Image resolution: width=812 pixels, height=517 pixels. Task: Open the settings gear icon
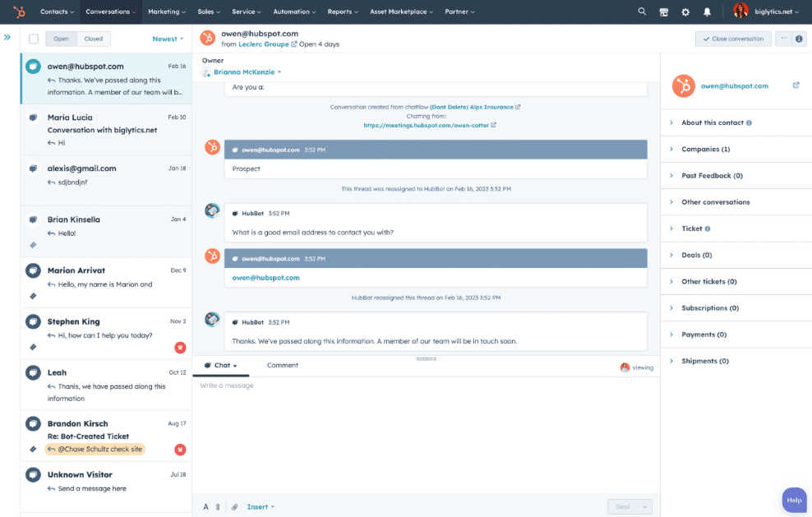tap(685, 12)
